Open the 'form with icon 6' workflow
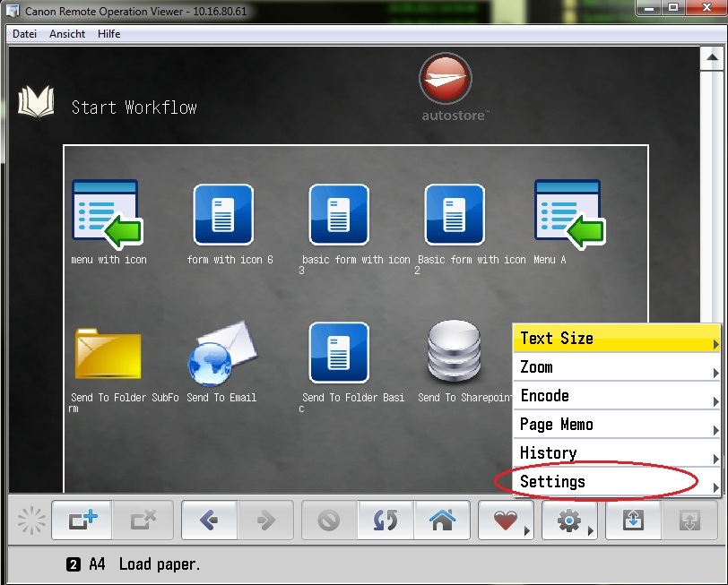Screen dimensions: 728x585 223,215
